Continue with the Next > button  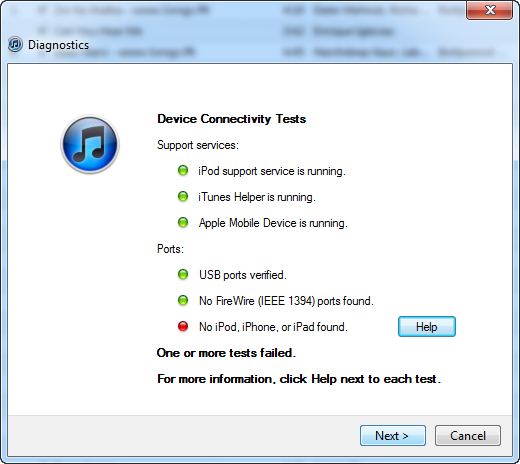pos(393,435)
